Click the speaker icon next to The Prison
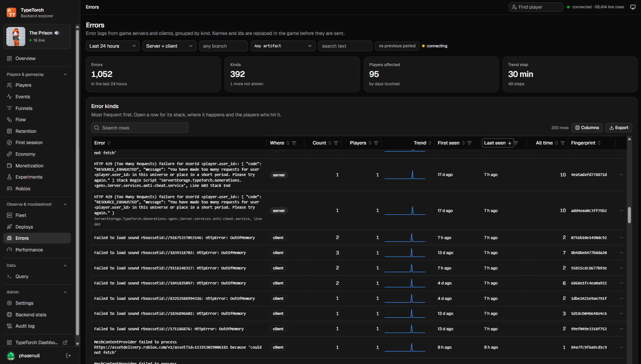This screenshot has height=364, width=641. [57, 33]
